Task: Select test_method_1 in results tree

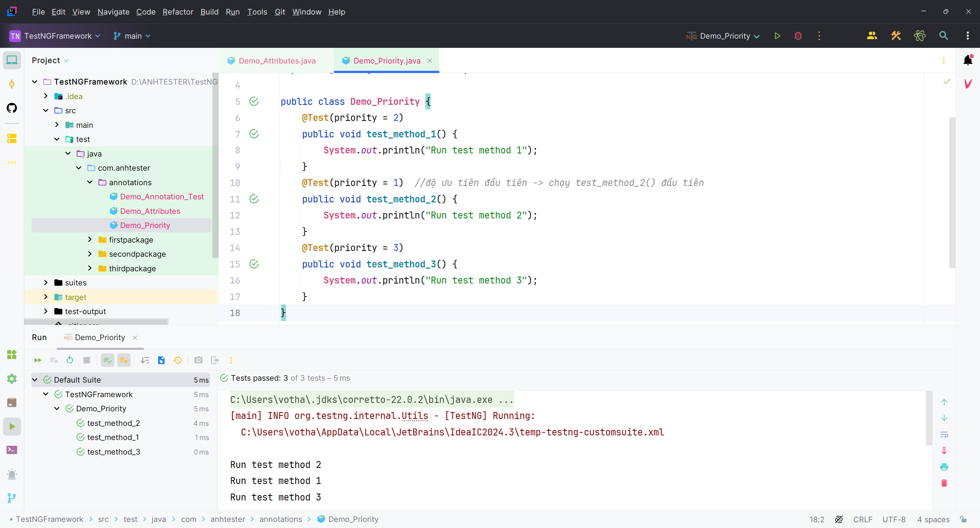Action: 113,437
